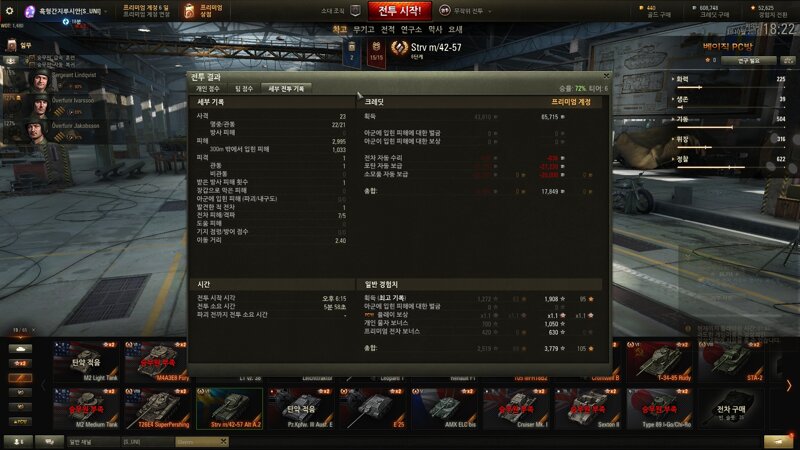This screenshot has height=450, width=800.
Task: Click the red 전투 시작 battle button
Action: click(399, 11)
